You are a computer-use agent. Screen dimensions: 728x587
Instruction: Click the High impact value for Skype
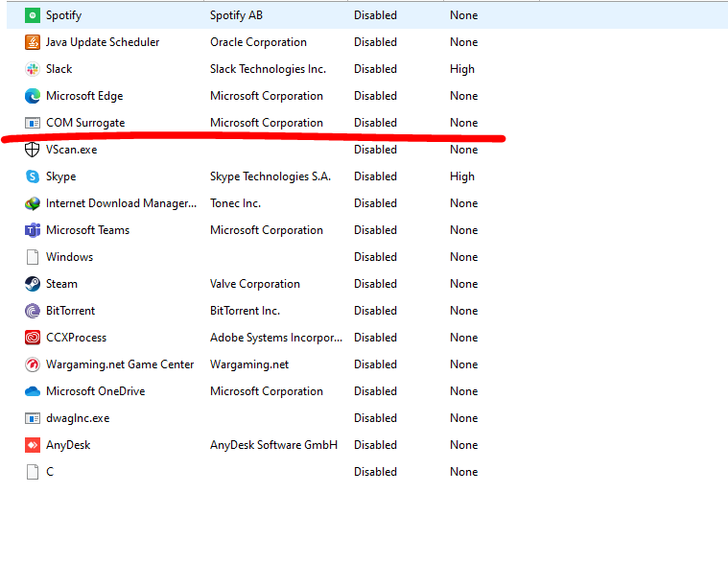tap(462, 176)
